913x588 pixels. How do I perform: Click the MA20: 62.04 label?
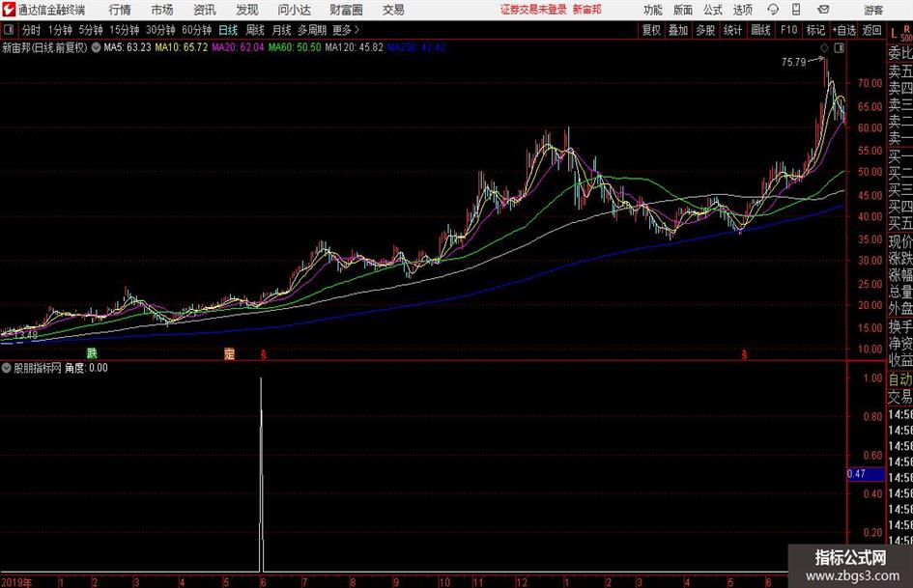tap(238, 47)
